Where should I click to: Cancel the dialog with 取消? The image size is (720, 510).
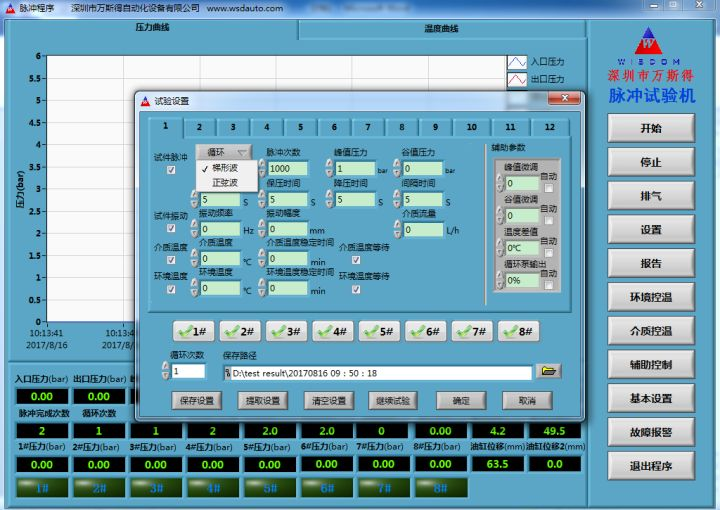527,401
